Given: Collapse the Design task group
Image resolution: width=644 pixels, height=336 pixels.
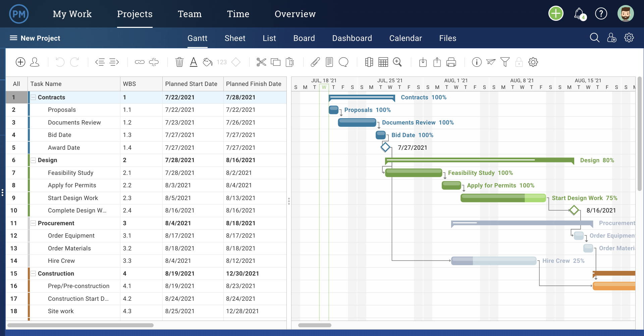Looking at the screenshot, I should 33,160.
